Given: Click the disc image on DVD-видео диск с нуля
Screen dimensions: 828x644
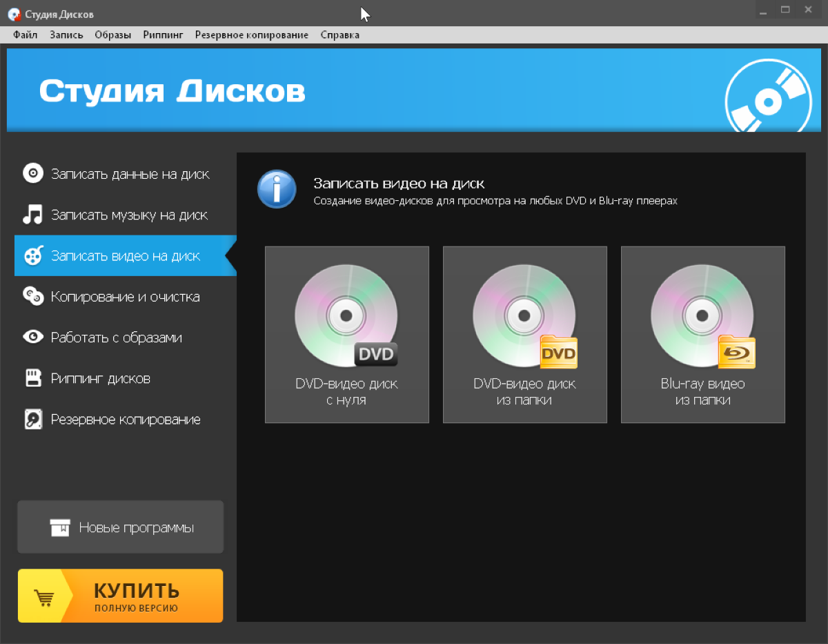Looking at the screenshot, I should coord(346,315).
